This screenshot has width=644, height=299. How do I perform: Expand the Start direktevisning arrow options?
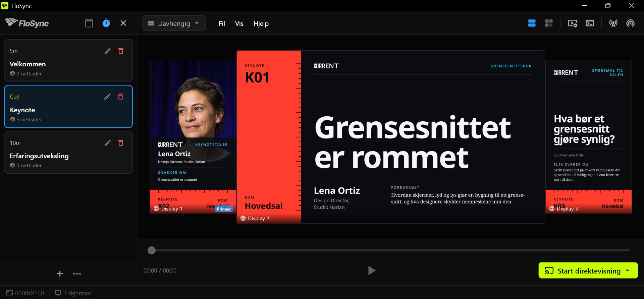[628, 271]
